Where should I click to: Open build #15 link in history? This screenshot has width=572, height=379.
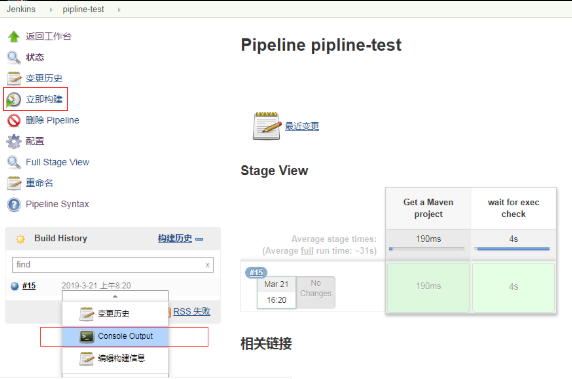click(x=29, y=286)
